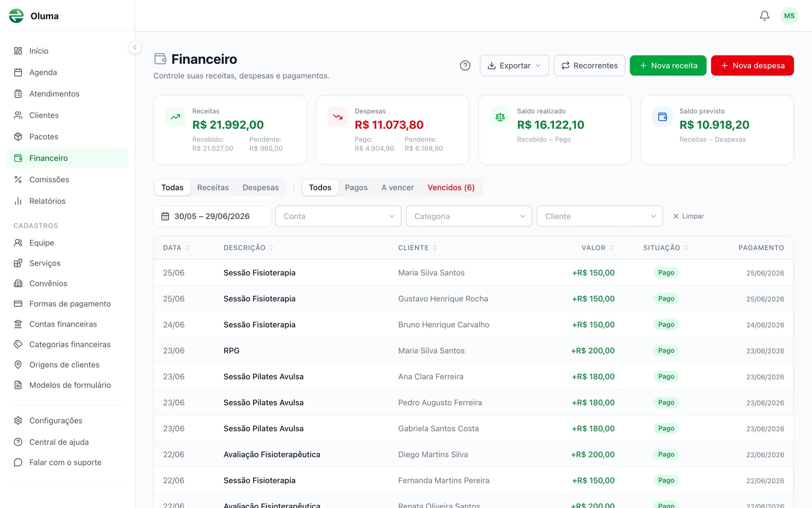
Task: Sort by the Descrição column header
Action: click(248, 248)
